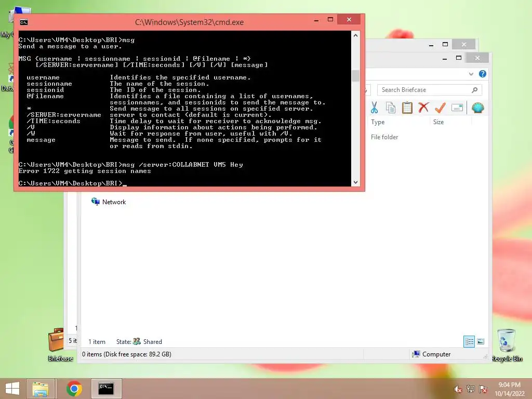The height and width of the screenshot is (399, 532).
Task: Click the Command Prompt taskbar button
Action: pos(106,389)
